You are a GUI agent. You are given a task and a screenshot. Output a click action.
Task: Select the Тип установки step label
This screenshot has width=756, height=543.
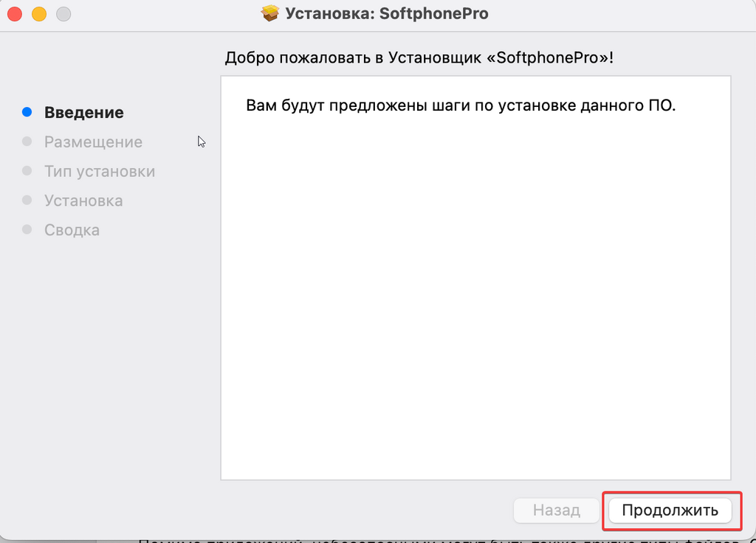tap(100, 171)
